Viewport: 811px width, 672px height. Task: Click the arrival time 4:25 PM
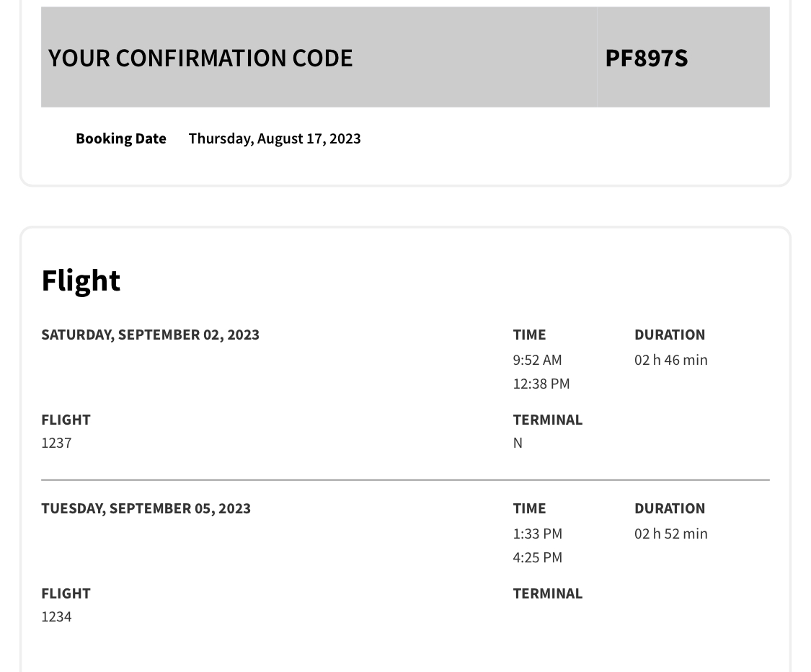tap(537, 557)
